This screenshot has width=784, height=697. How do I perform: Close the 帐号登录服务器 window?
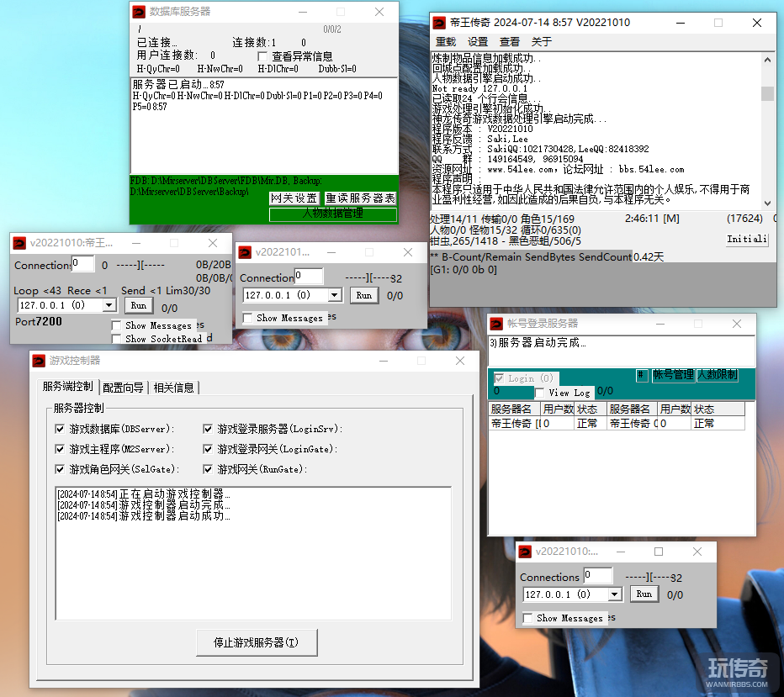click(737, 324)
